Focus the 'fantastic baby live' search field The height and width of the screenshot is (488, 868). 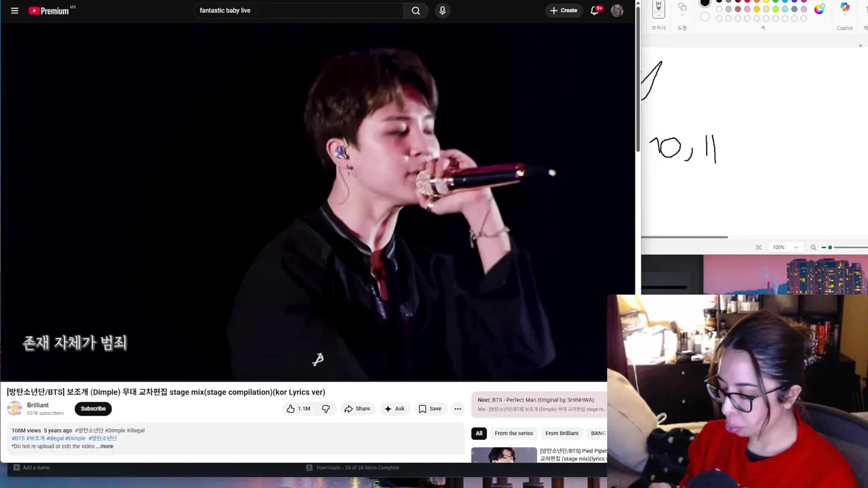[x=298, y=10]
